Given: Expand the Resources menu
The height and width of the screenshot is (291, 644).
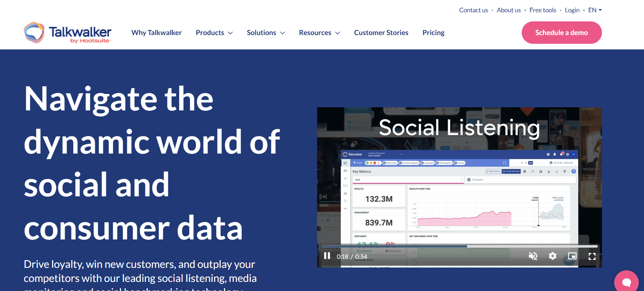Looking at the screenshot, I should pos(319,33).
